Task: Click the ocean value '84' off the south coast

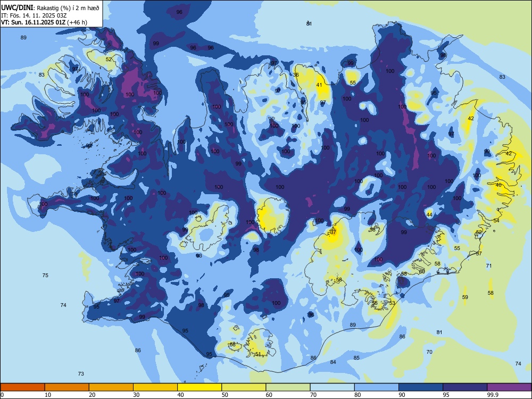Action: click(x=333, y=362)
